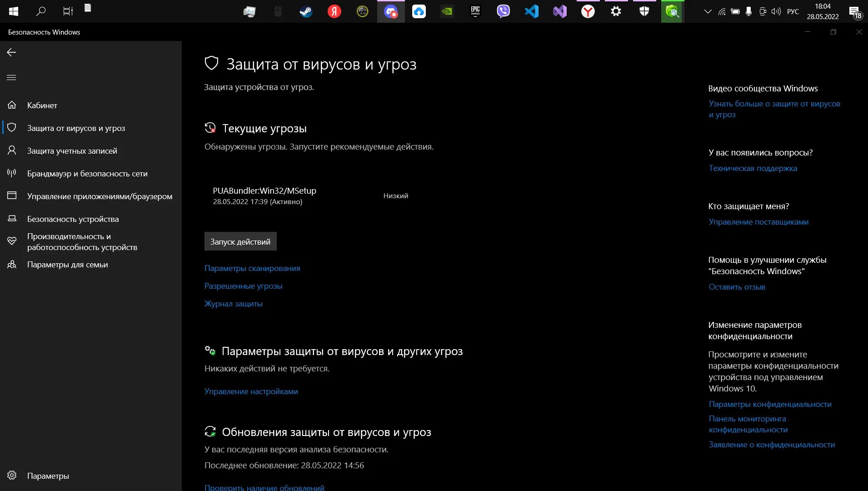Click the protection updates refresh icon
The image size is (868, 491).
point(210,431)
